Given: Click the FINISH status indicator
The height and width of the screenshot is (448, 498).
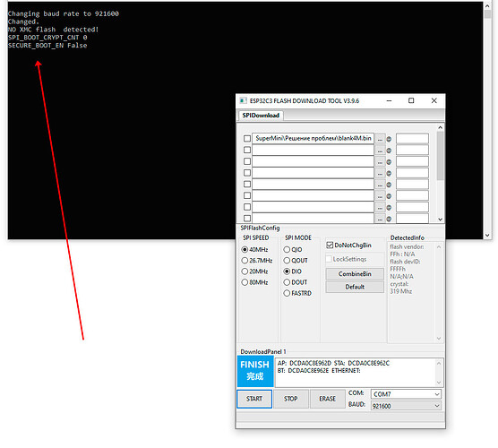Looking at the screenshot, I should (255, 371).
